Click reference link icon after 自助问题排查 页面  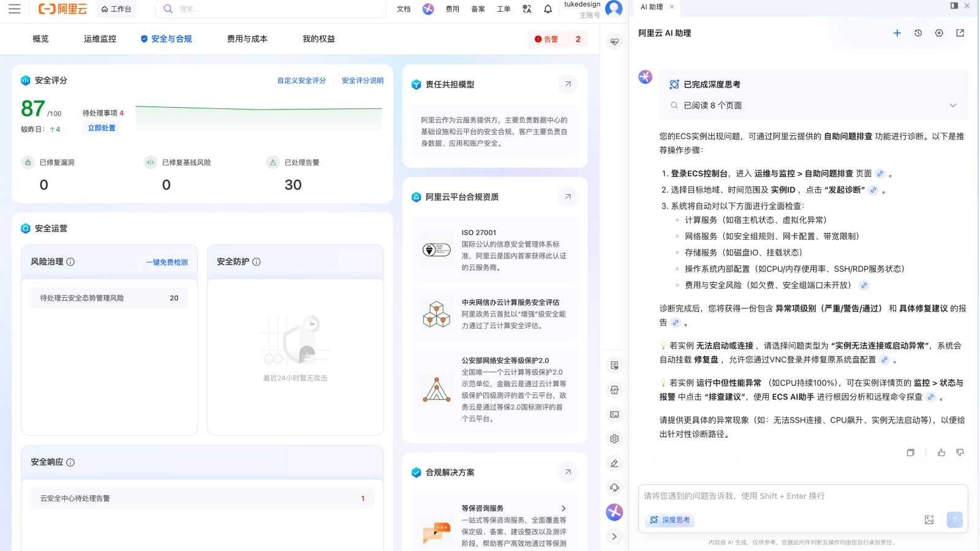pos(880,174)
